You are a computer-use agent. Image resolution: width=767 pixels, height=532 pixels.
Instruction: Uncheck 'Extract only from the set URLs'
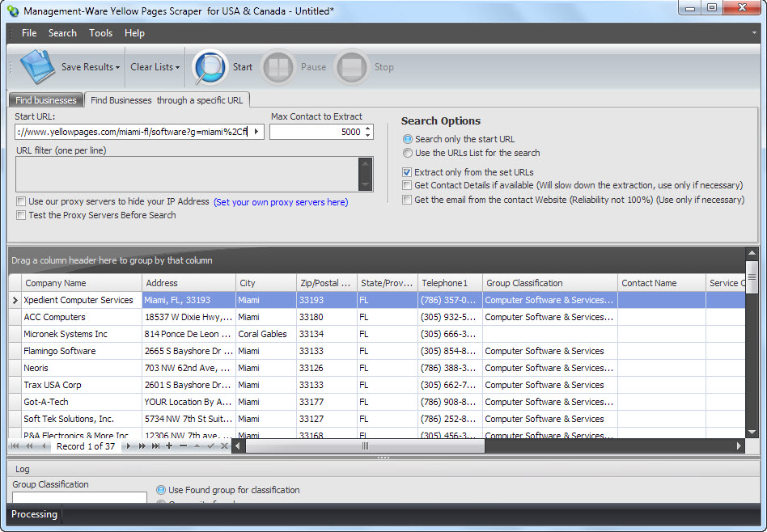[408, 172]
